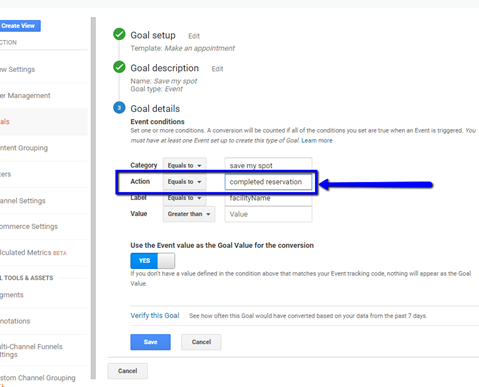Open the Category Equals to dropdown

[184, 165]
